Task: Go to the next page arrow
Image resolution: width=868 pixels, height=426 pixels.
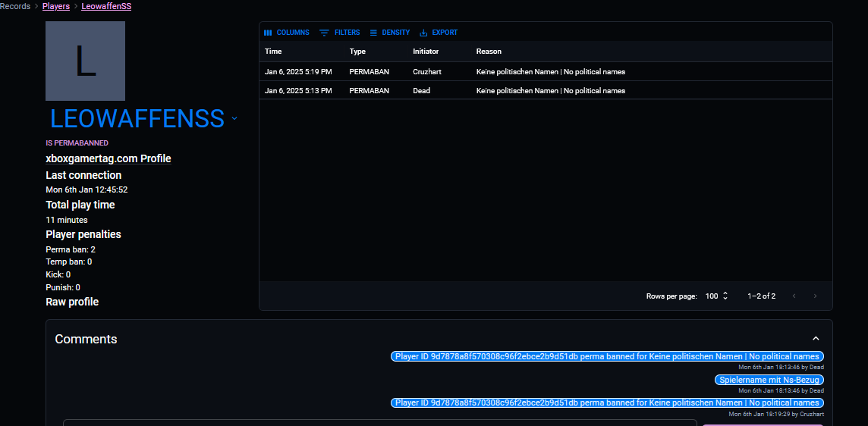Action: pyautogui.click(x=816, y=296)
